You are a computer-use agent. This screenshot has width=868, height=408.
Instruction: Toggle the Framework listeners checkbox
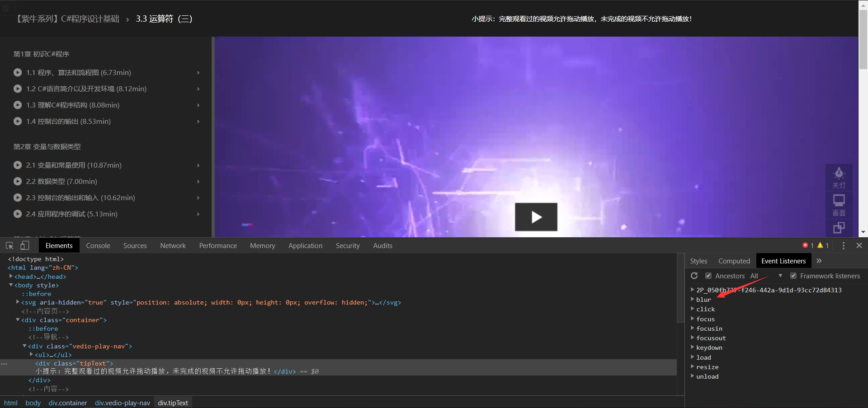793,276
